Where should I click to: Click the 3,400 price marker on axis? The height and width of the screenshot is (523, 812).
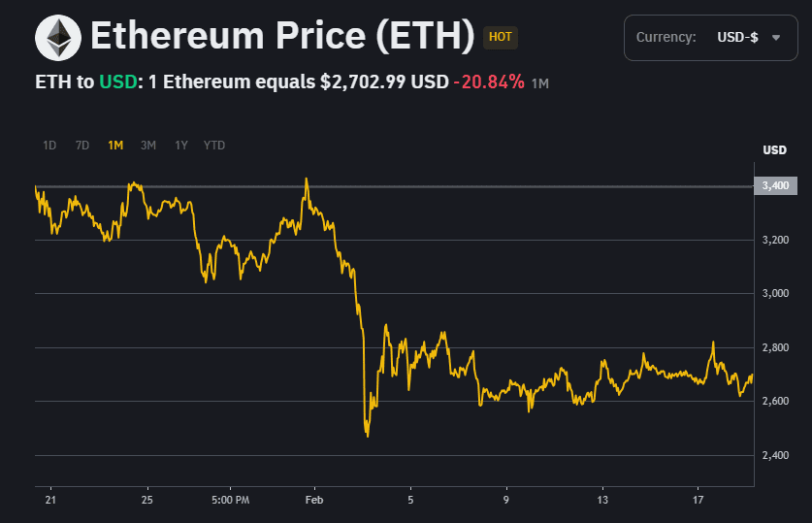pyautogui.click(x=775, y=185)
